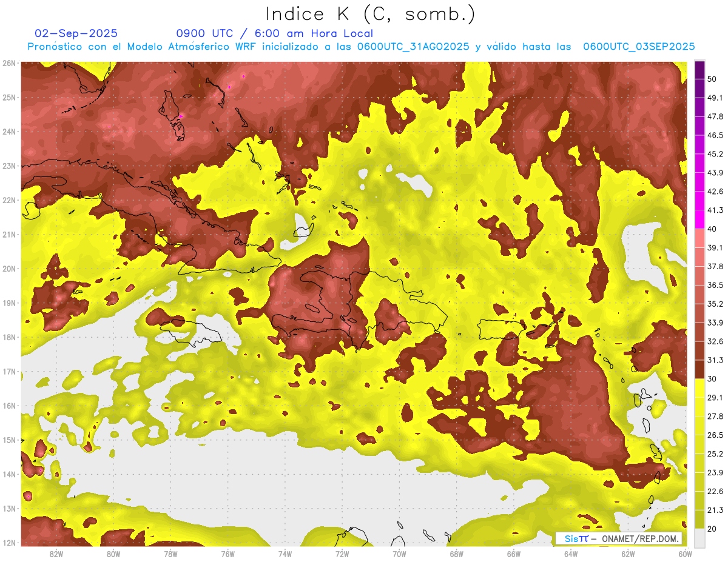Click the 72W longitude label
This screenshot has height=562, width=728.
click(x=342, y=554)
